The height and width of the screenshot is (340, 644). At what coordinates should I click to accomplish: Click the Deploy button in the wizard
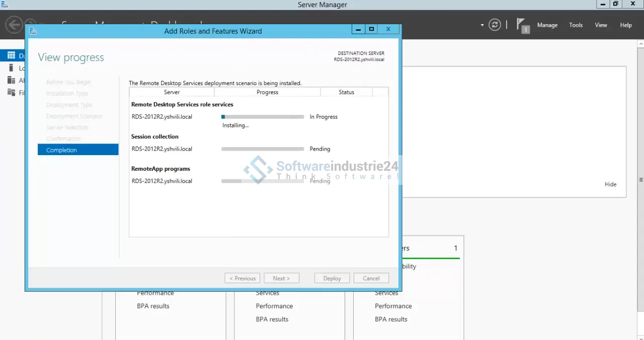[x=332, y=278]
